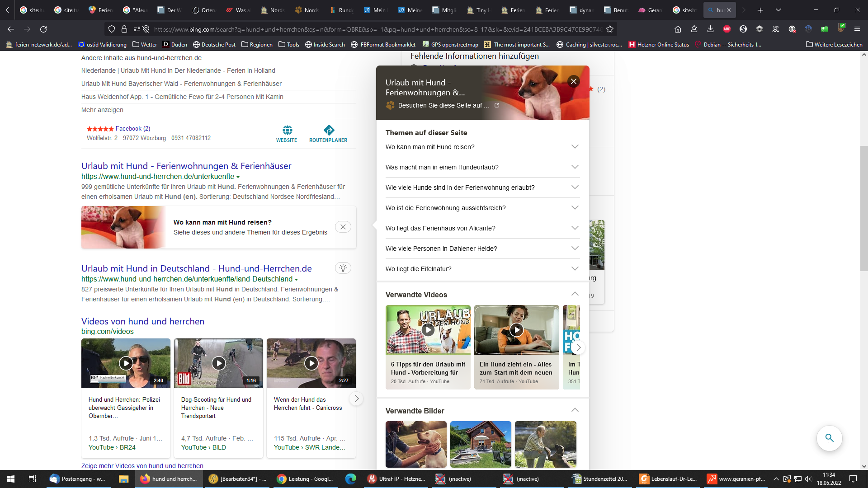Viewport: 868px width, 488px height.
Task: Expand 'Wo liegt die Eifelnatur?' question
Action: click(575, 269)
